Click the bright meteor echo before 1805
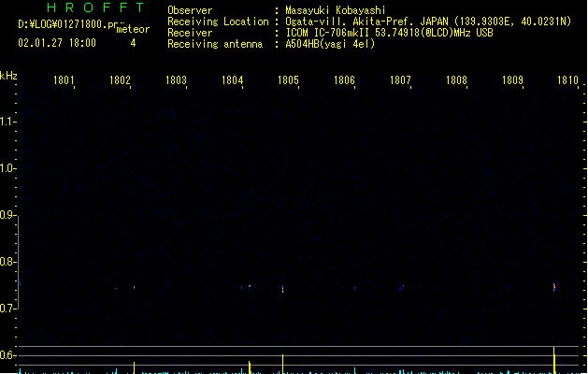Image resolution: width=588 pixels, height=374 pixels. click(x=282, y=289)
